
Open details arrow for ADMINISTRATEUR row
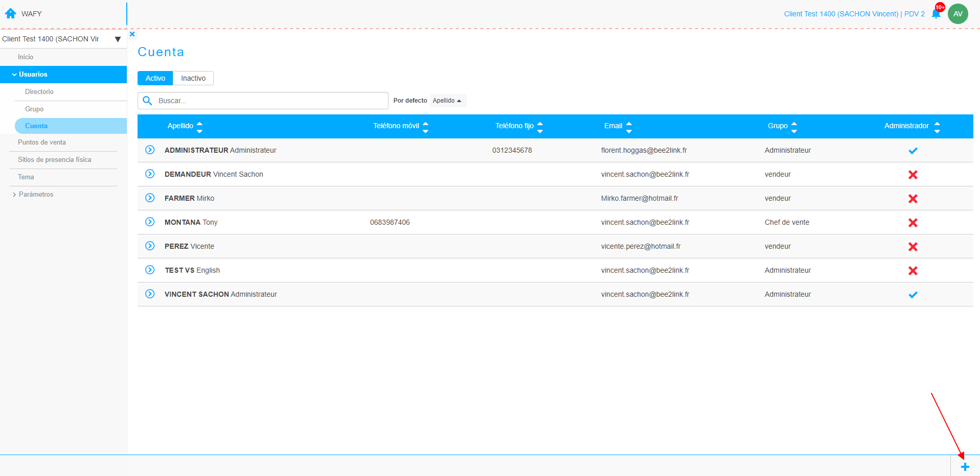150,150
